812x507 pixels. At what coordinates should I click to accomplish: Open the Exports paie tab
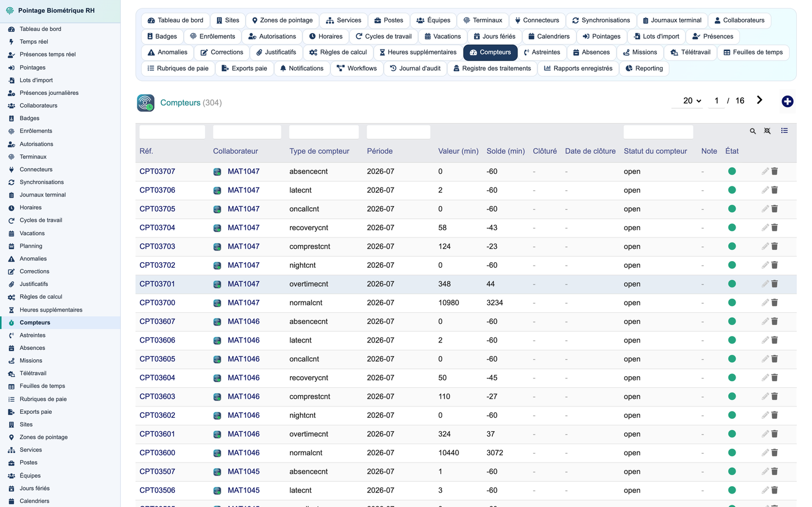click(x=244, y=68)
